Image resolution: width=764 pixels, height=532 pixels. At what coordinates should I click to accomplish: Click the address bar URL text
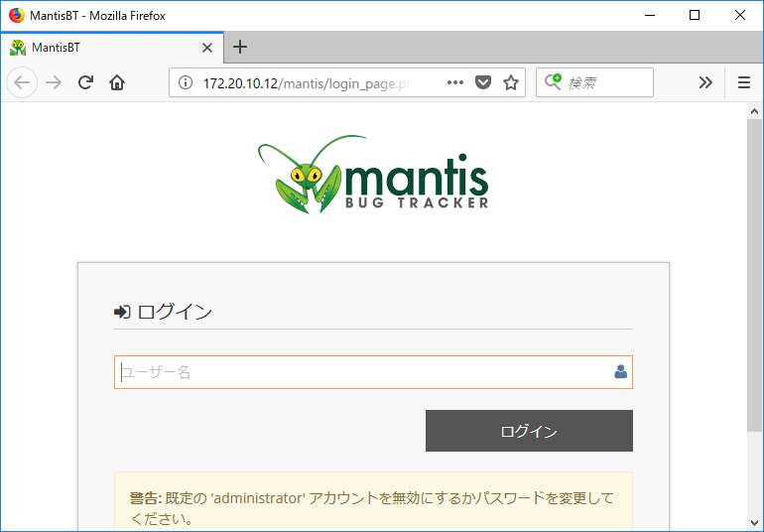click(306, 83)
